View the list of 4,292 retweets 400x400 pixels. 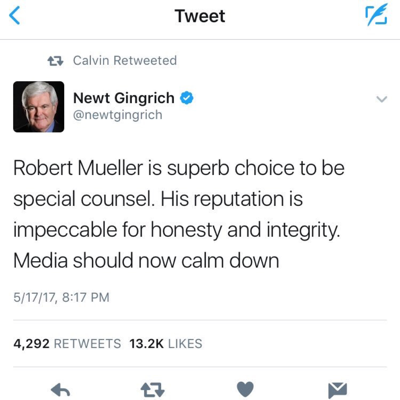click(x=67, y=344)
